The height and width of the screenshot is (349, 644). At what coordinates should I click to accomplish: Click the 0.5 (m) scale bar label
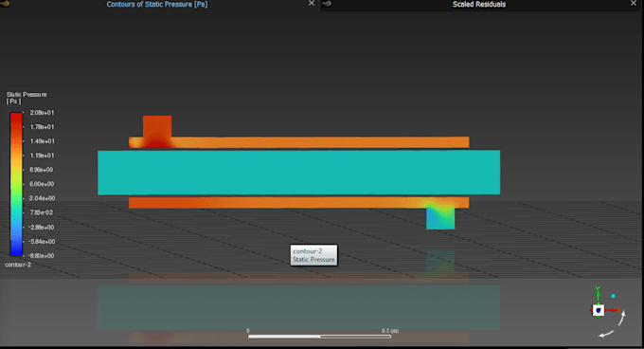[390, 331]
